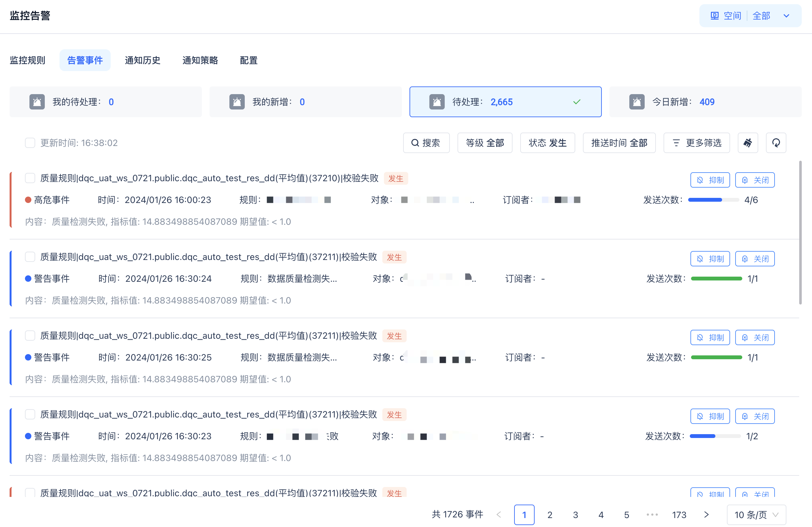Click alarm icon in 今日新增 card
This screenshot has width=812, height=527.
tap(637, 102)
